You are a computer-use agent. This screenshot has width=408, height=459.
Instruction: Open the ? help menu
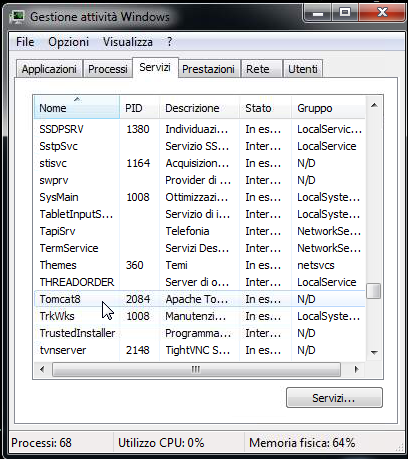click(169, 42)
